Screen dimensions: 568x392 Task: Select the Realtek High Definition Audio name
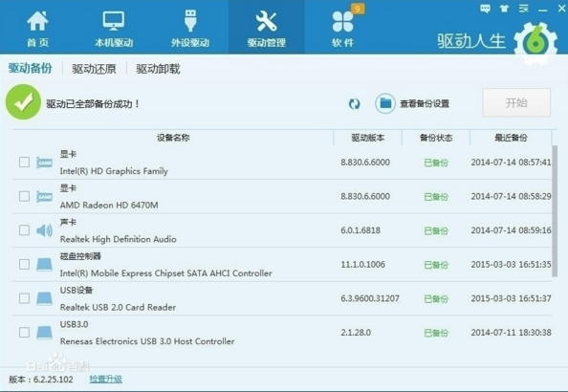[x=118, y=239]
